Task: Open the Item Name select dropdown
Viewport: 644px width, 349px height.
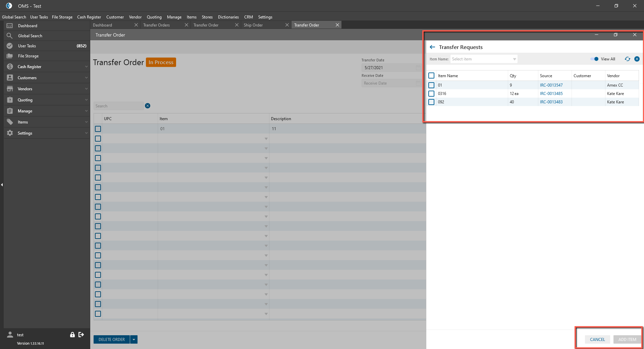Action: tap(484, 59)
